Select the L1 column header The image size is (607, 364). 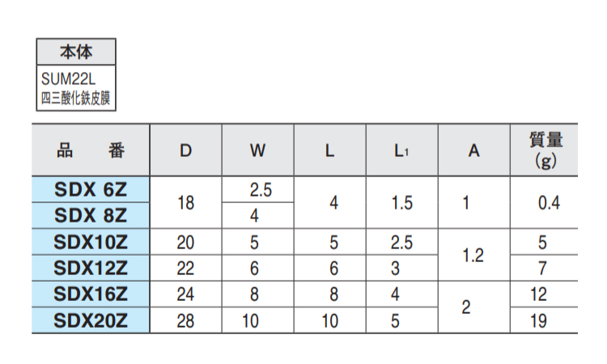coord(401,150)
